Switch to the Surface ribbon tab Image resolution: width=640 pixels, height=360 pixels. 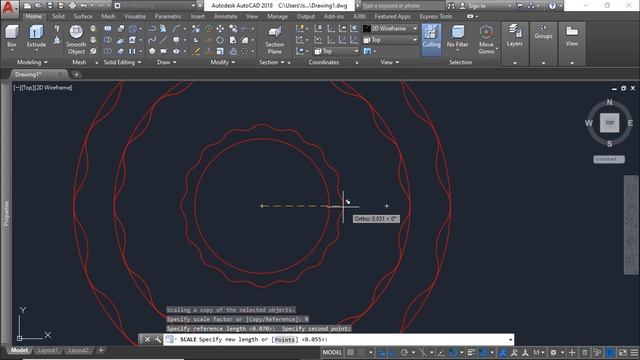[83, 16]
